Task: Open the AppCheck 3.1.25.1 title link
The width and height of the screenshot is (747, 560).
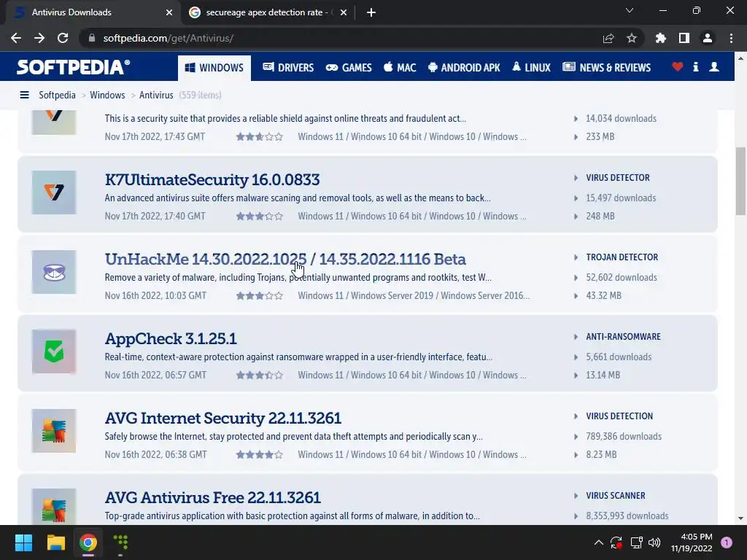Action: pos(171,338)
